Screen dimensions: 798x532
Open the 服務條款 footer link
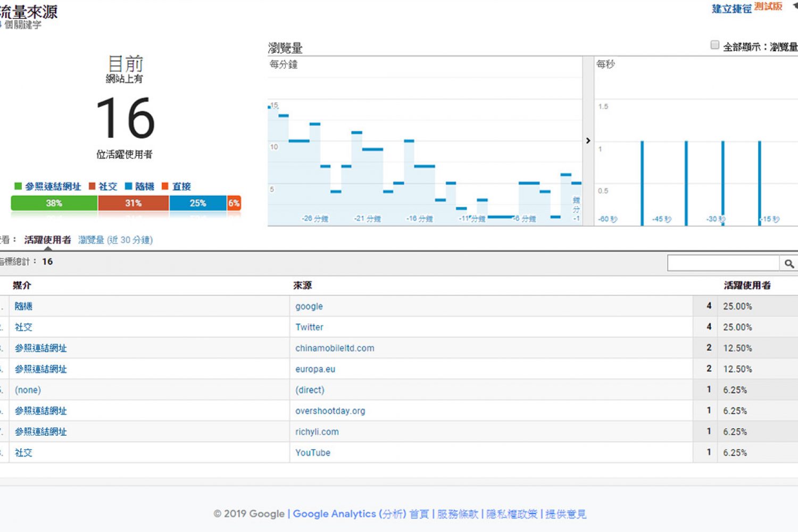[x=458, y=514]
